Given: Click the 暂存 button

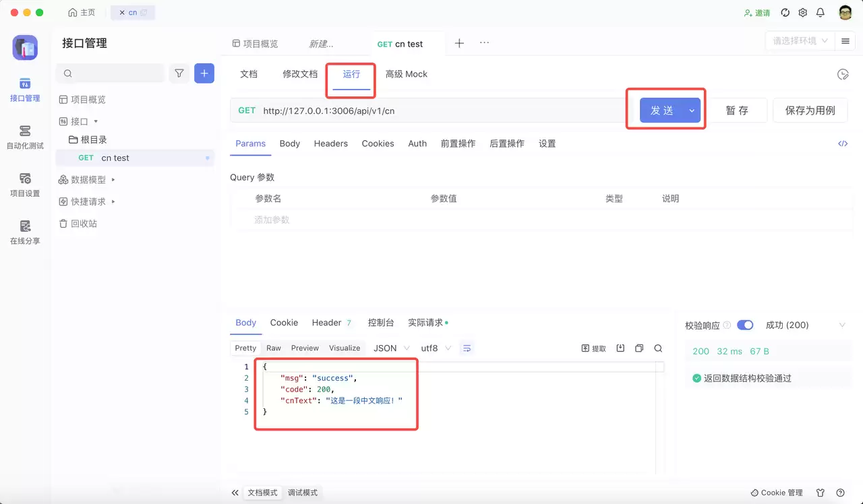Looking at the screenshot, I should [x=737, y=111].
